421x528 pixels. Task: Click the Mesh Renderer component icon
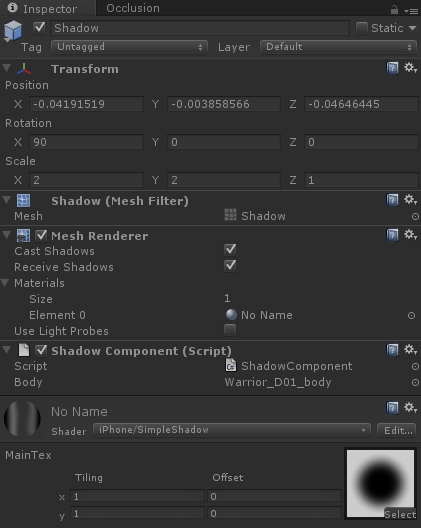pyautogui.click(x=24, y=236)
